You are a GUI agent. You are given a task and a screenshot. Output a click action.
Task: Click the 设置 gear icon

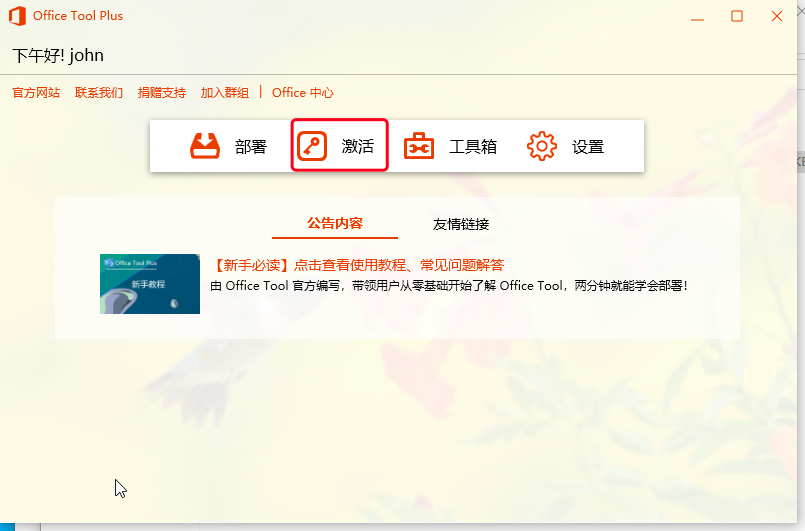click(x=542, y=146)
